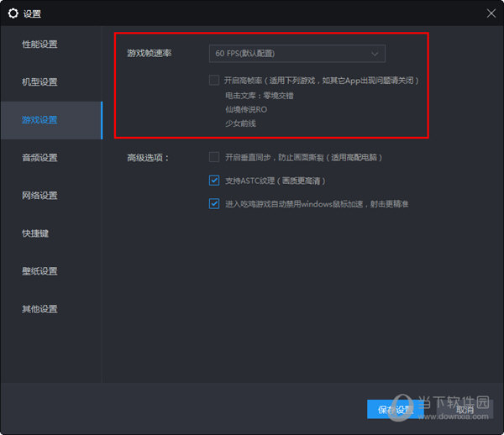This screenshot has width=504, height=435.
Task: Open the 快捷键 settings tab
Action: pyautogui.click(x=35, y=233)
